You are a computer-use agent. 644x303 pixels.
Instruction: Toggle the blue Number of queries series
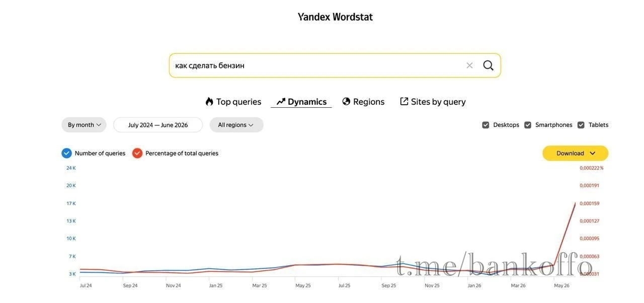[66, 153]
